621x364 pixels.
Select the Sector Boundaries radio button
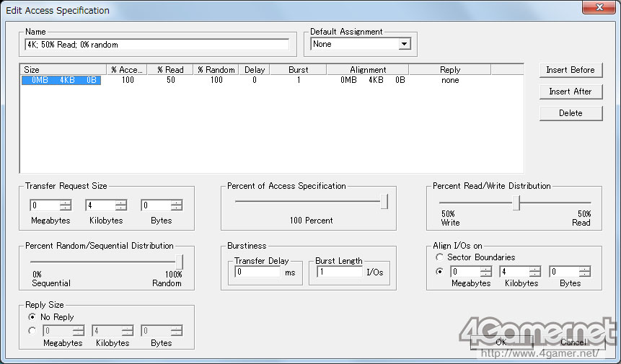pos(439,257)
